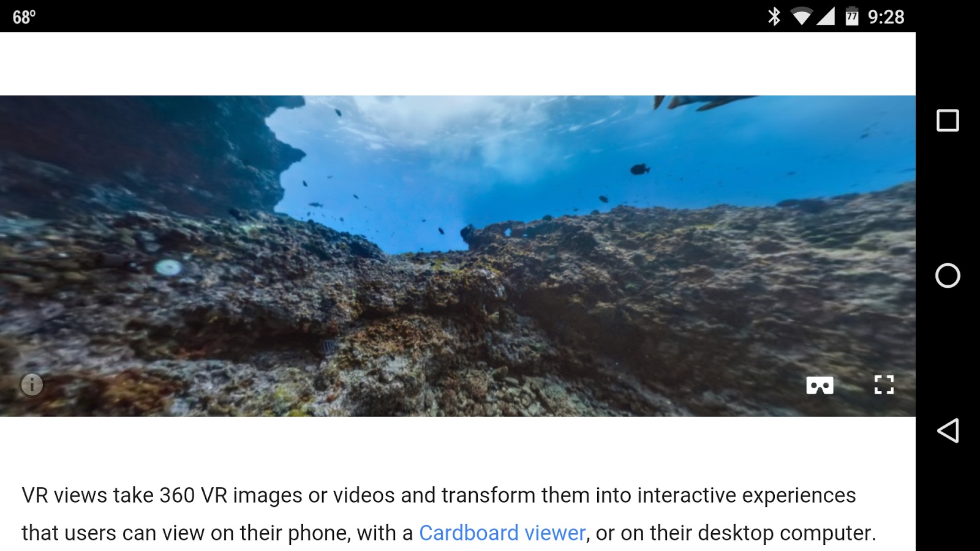Tap the Android back triangle button
The width and height of the screenshot is (980, 551).
(948, 430)
